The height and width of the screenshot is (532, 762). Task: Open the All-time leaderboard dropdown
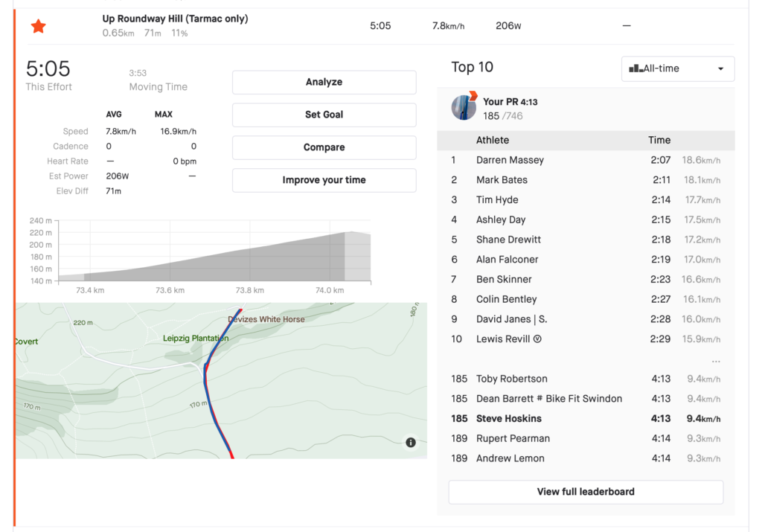coord(678,68)
